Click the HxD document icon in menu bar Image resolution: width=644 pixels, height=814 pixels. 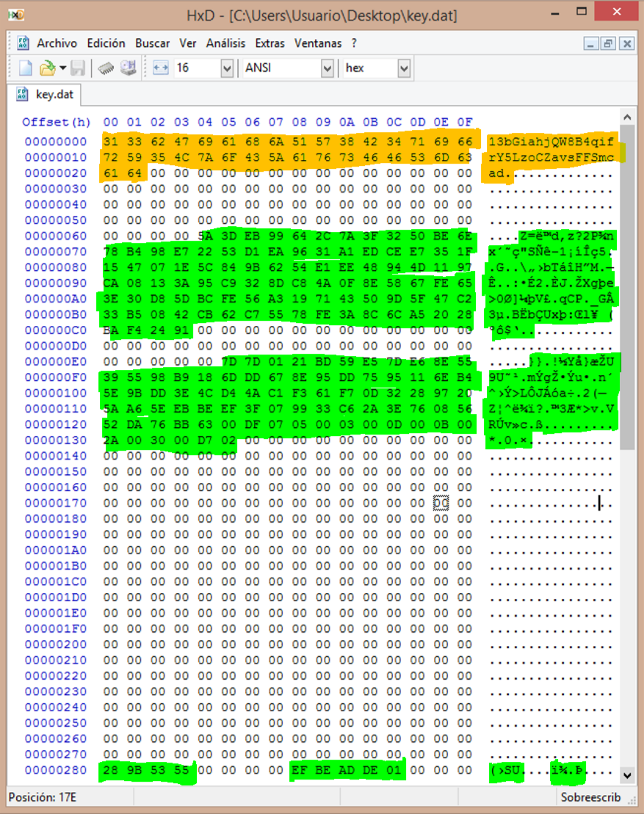23,43
